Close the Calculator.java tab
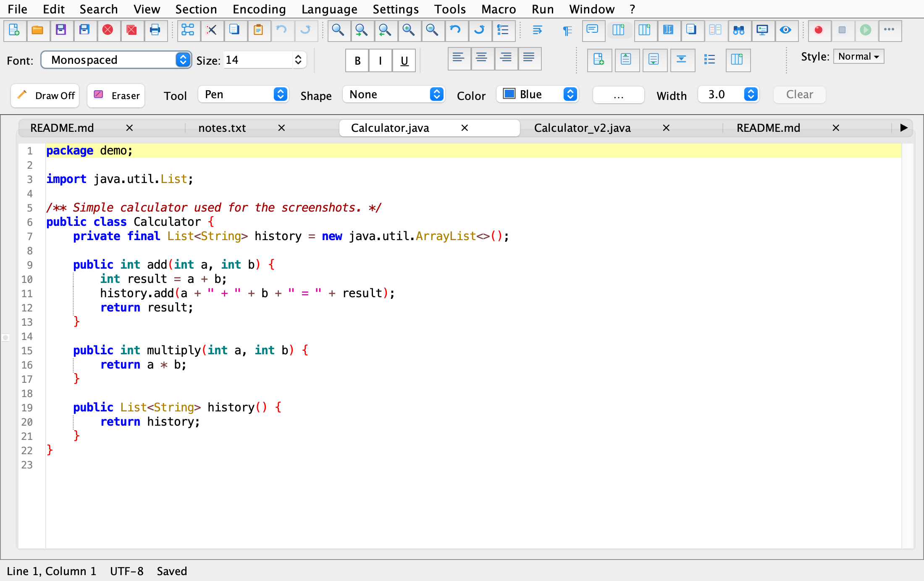This screenshot has width=924, height=581. [x=465, y=128]
